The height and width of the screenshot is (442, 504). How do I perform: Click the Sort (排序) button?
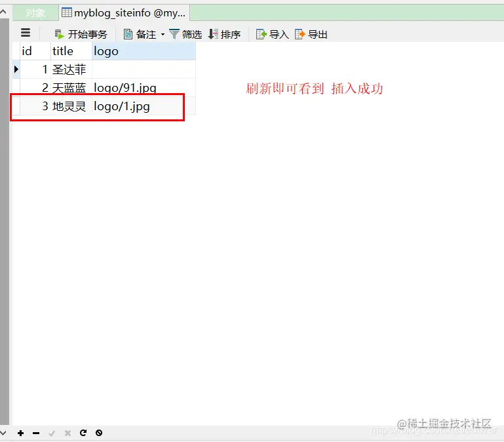224,34
